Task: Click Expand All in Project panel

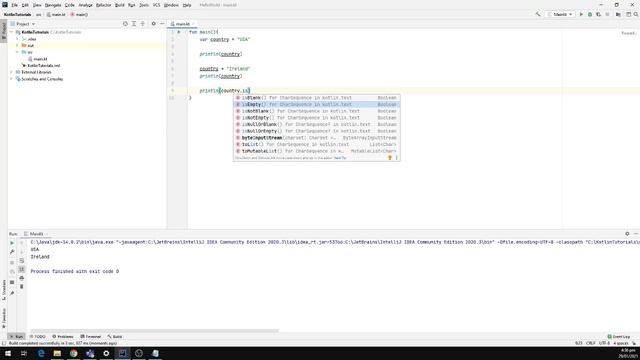Action: 134,24
